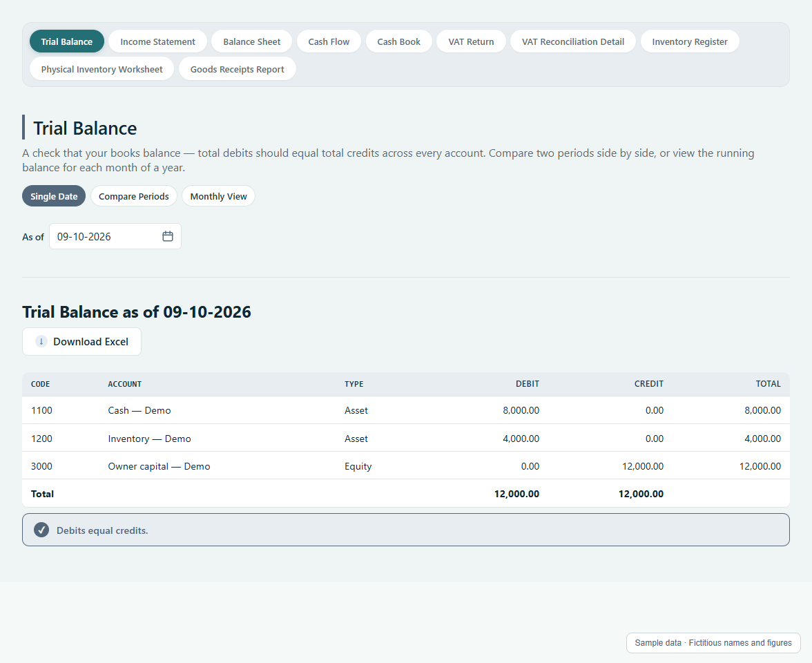Click the Equity type cell
Viewport: 812px width, 663px height.
(x=358, y=466)
